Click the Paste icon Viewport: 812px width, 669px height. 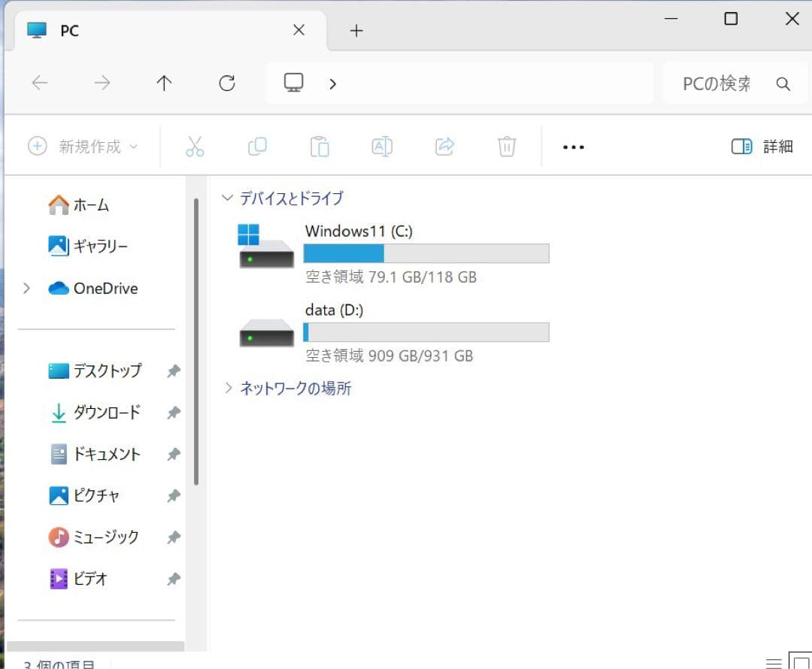tap(320, 147)
